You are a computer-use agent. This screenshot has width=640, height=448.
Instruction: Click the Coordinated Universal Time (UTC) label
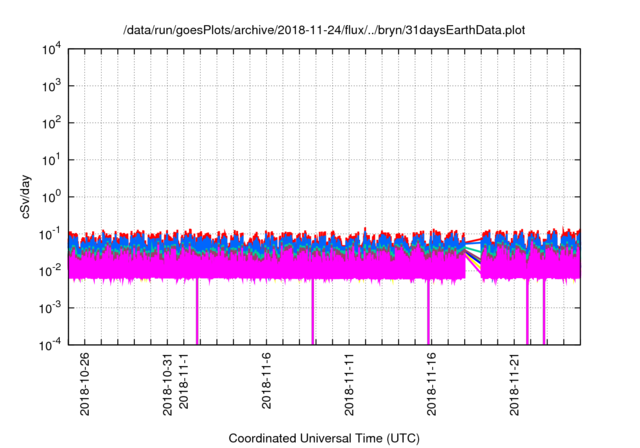tap(324, 438)
